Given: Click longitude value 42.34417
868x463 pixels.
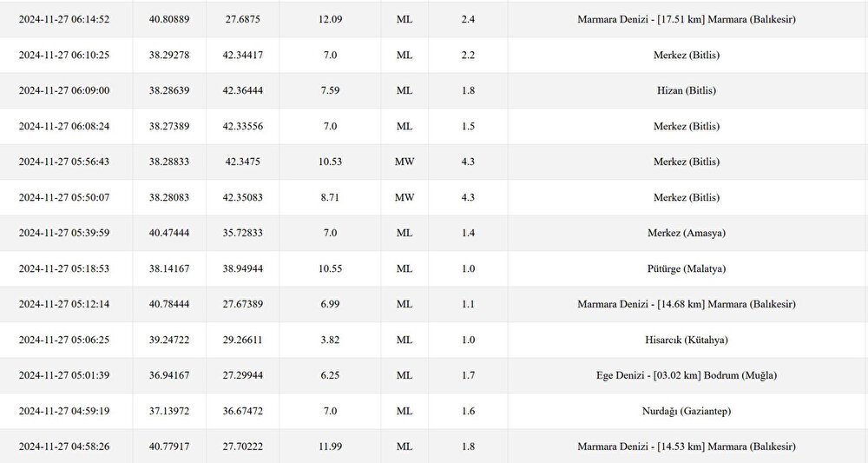Looking at the screenshot, I should pos(243,55).
